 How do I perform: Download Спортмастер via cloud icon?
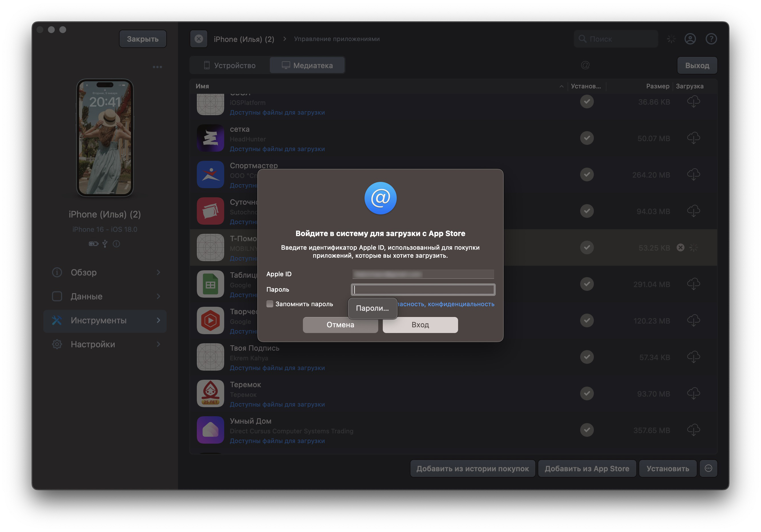point(693,174)
